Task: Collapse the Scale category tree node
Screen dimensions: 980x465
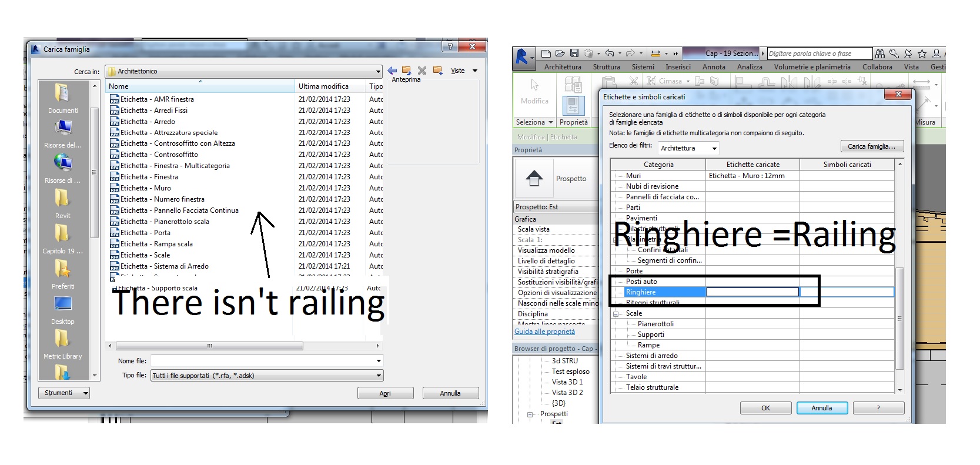Action: (x=616, y=314)
